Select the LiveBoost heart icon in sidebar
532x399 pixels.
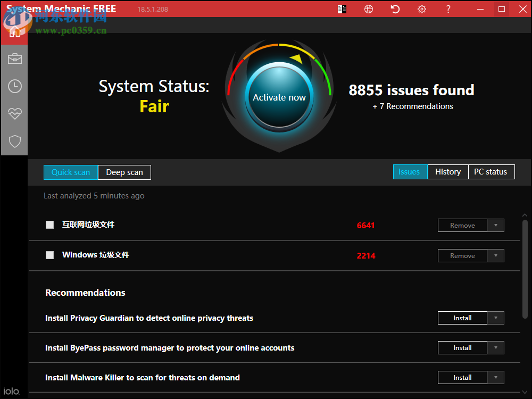pos(14,114)
